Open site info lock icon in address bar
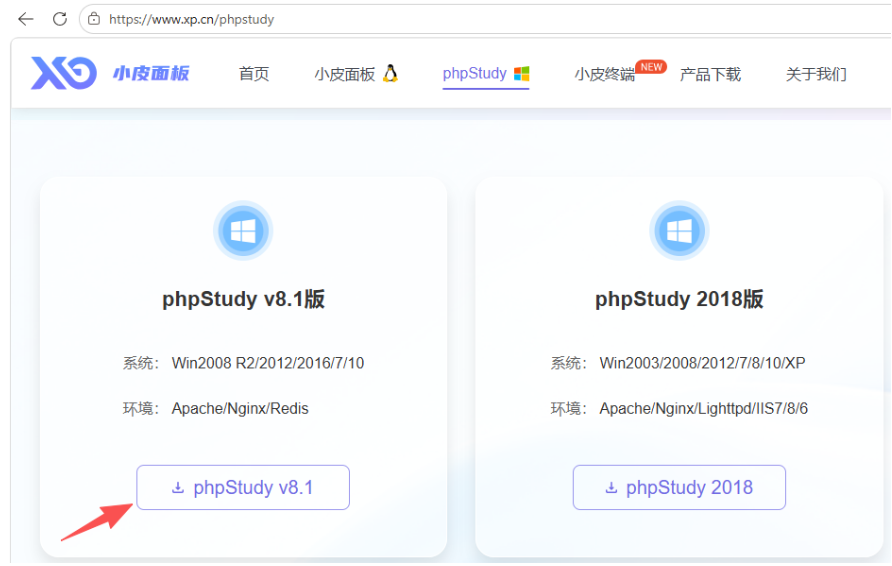The height and width of the screenshot is (566, 892). click(x=94, y=19)
